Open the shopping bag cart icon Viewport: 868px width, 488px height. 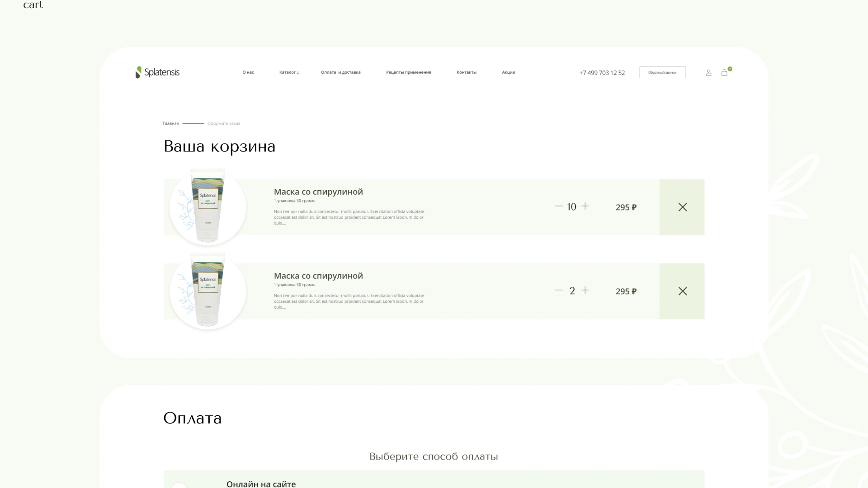[x=724, y=73]
